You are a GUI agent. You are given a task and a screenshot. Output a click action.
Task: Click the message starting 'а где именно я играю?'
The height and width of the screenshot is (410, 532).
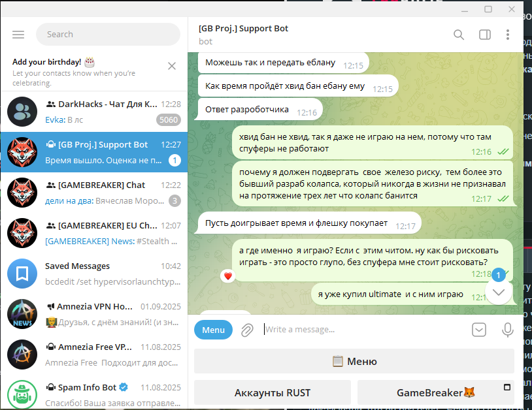(372, 260)
